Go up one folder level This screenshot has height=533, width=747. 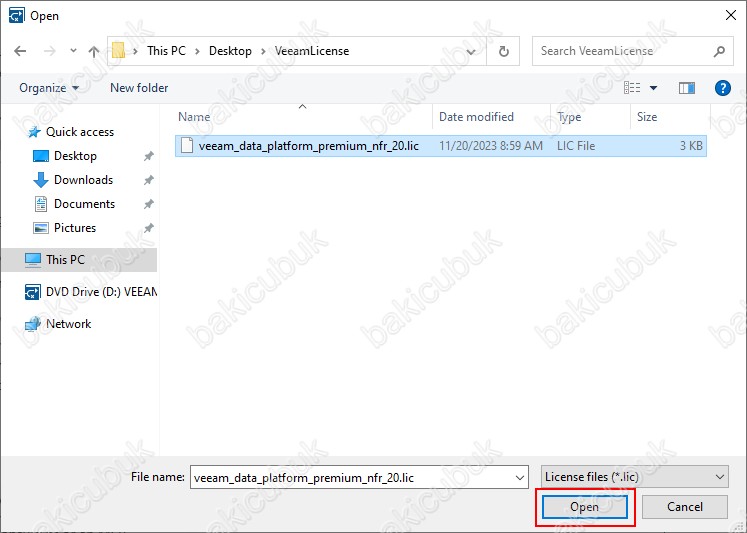click(94, 51)
